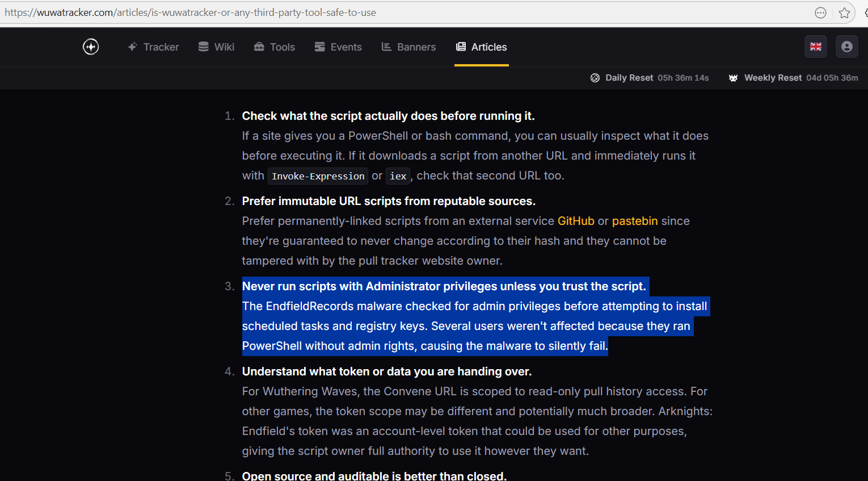The width and height of the screenshot is (868, 481).
Task: Click the Weekly Reset countdown 04d 05h 36m
Action: point(832,78)
